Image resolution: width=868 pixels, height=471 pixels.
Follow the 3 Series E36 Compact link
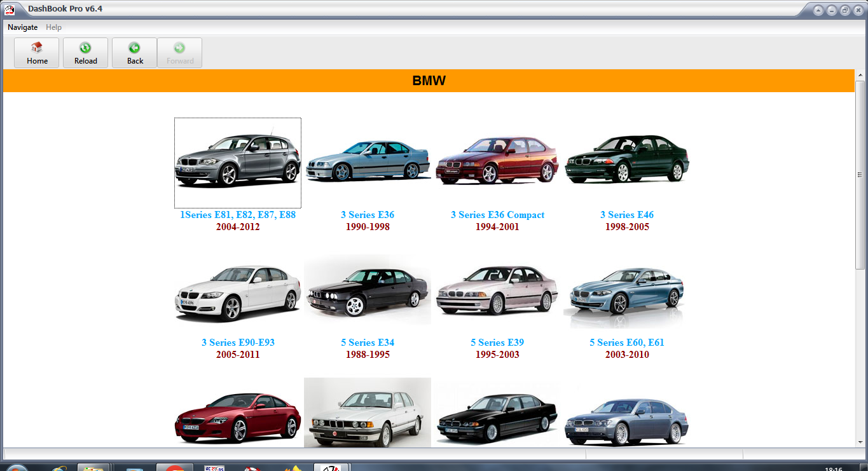pyautogui.click(x=497, y=215)
